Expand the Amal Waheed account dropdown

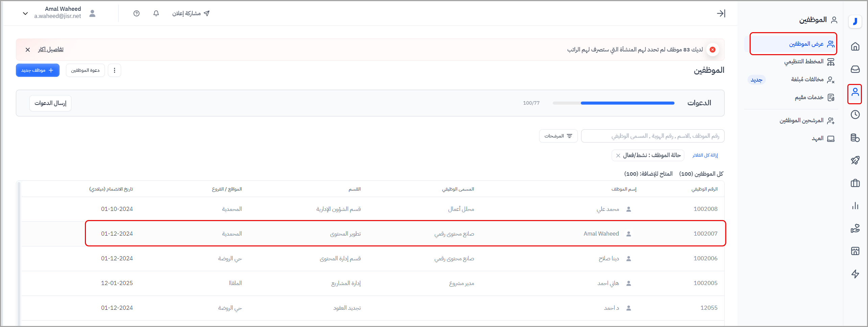25,14
